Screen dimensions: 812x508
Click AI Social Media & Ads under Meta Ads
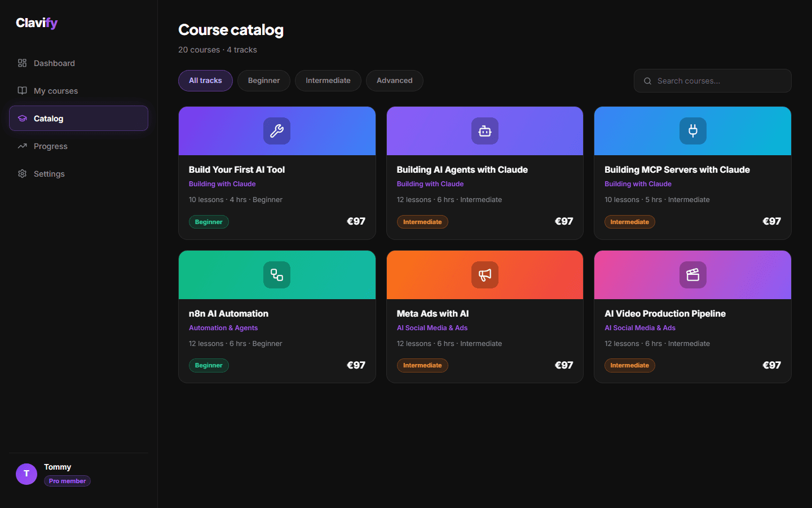point(432,328)
